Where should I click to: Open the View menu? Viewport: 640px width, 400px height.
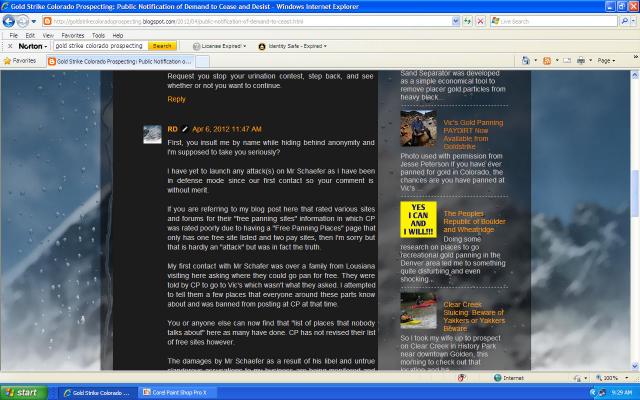[48, 36]
